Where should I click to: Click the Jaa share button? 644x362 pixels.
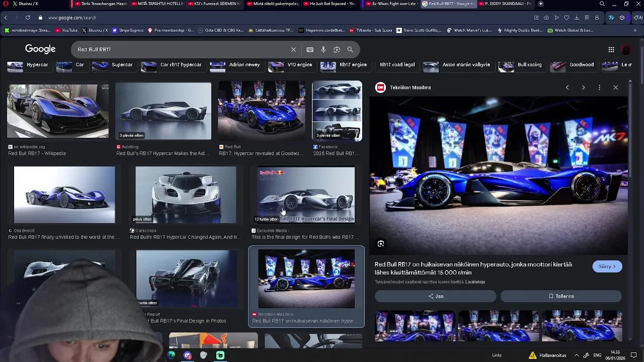pyautogui.click(x=436, y=296)
